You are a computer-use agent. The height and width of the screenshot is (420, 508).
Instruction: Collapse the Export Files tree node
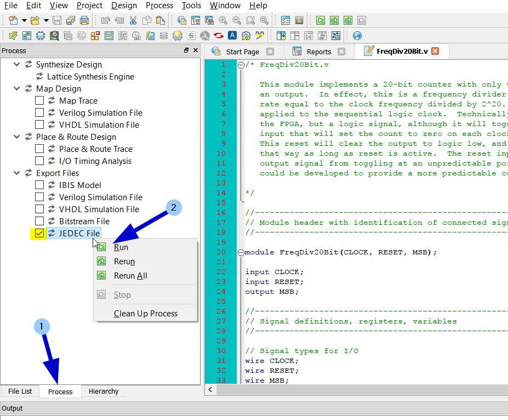tap(16, 173)
